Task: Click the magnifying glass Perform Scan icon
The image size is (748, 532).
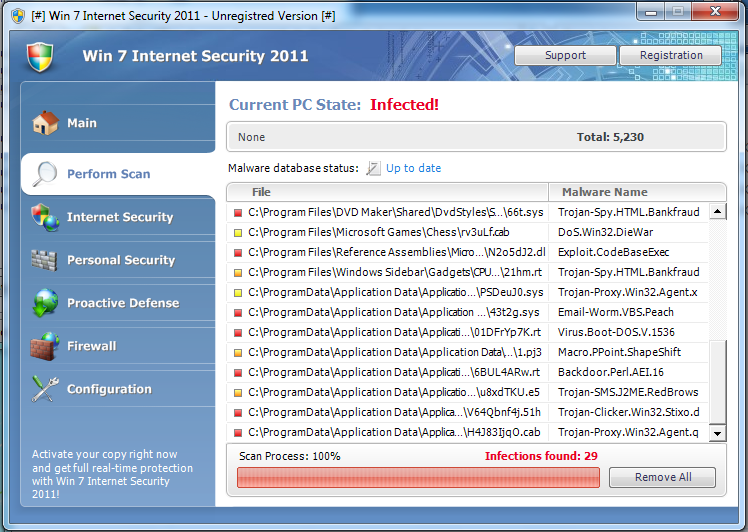Action: tap(45, 174)
